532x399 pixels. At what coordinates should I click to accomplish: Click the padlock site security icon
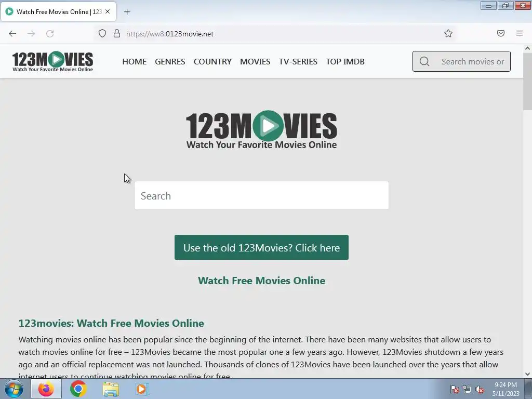click(117, 34)
